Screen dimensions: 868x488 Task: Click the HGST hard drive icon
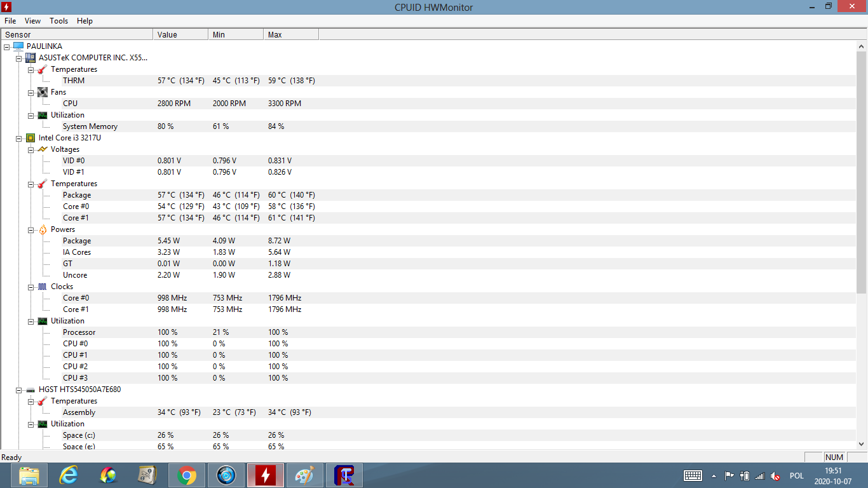30,390
